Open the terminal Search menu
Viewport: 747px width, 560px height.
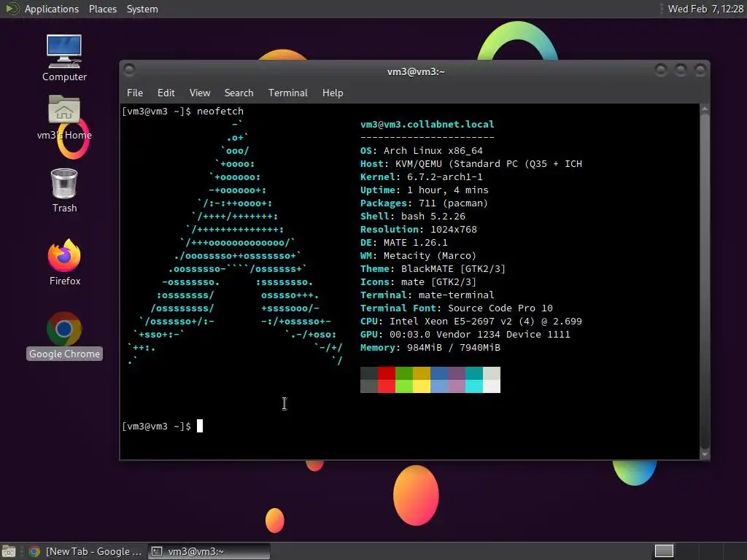pyautogui.click(x=239, y=93)
